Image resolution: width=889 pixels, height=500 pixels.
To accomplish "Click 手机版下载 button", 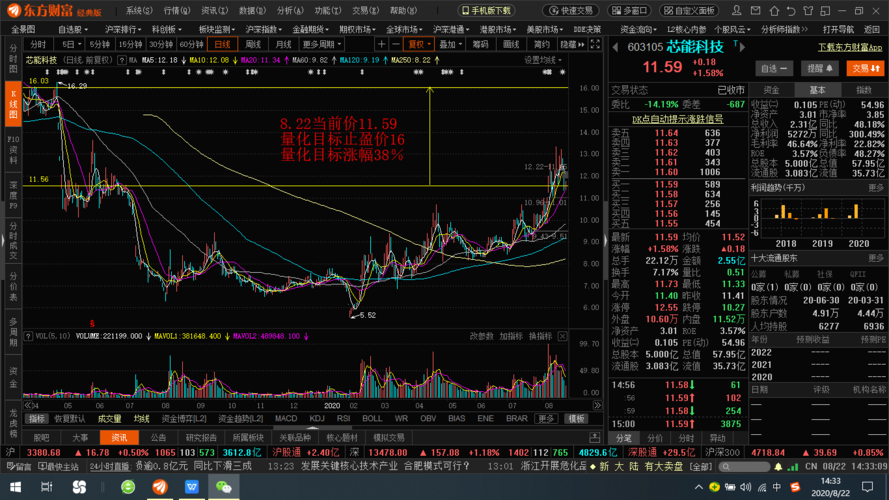I will pyautogui.click(x=486, y=10).
